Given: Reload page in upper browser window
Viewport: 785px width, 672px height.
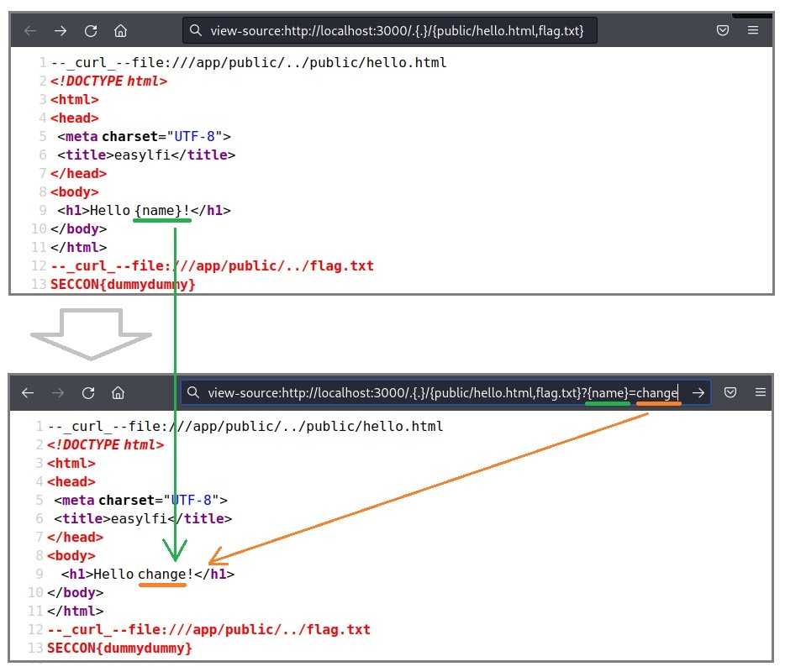Looking at the screenshot, I should click(x=91, y=31).
